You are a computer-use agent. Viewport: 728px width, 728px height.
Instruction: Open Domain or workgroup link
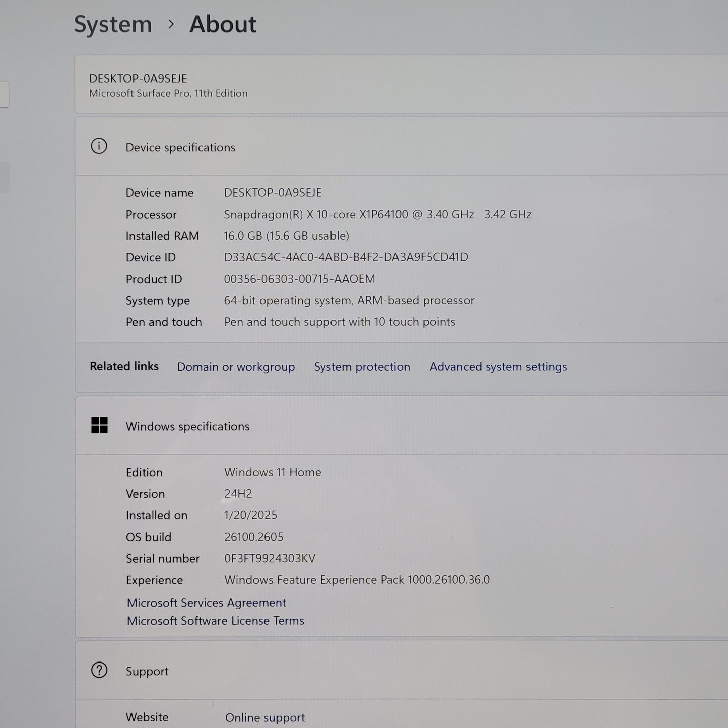coord(236,367)
